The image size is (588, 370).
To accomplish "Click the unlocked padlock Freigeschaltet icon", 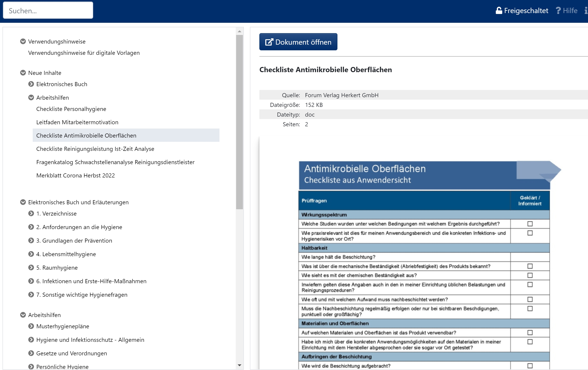I will coord(499,11).
